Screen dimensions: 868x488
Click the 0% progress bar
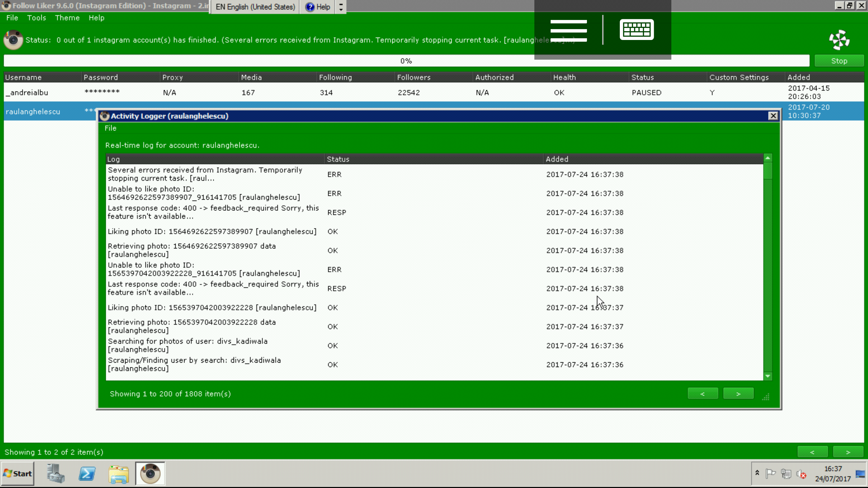[x=406, y=61]
